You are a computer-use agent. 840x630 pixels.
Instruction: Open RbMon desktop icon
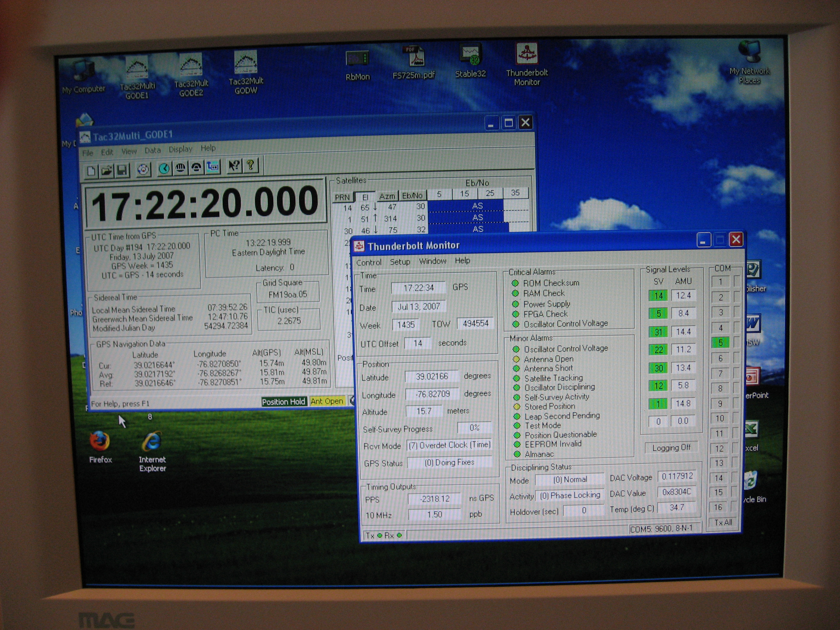click(x=357, y=65)
